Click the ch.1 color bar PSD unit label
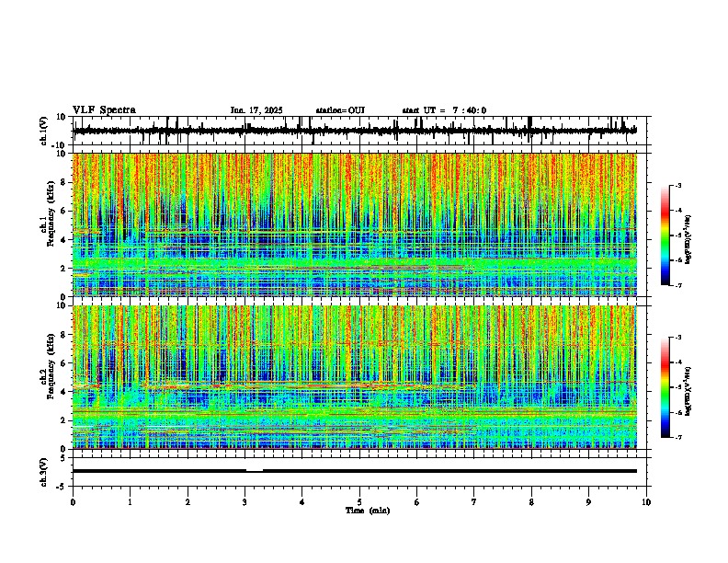This screenshot has height=563, width=728. point(688,240)
